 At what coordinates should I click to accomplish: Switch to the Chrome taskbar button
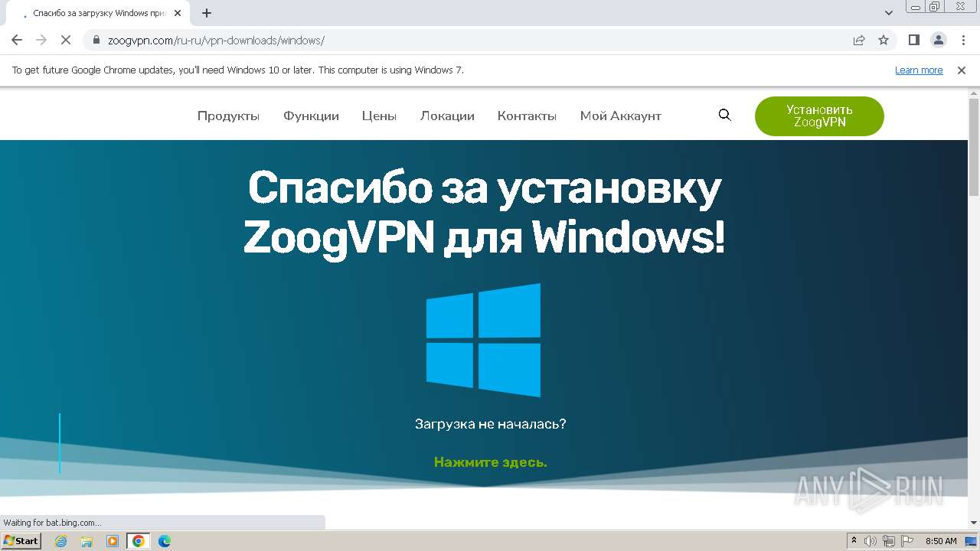[x=139, y=541]
